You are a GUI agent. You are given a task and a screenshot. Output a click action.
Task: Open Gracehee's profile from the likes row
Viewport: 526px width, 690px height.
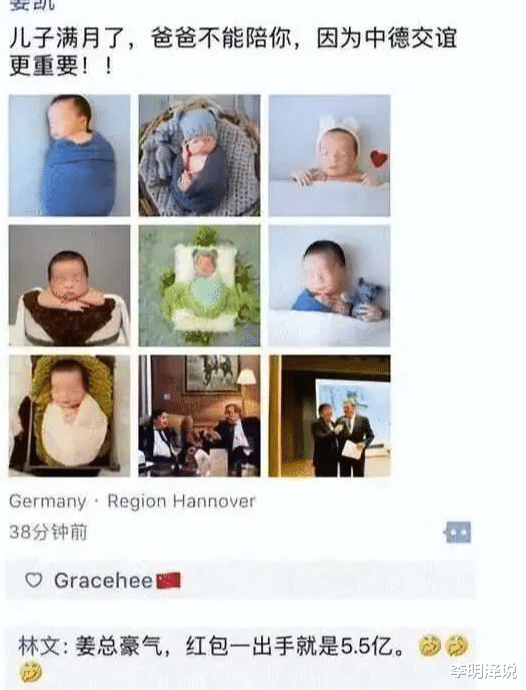[x=103, y=580]
